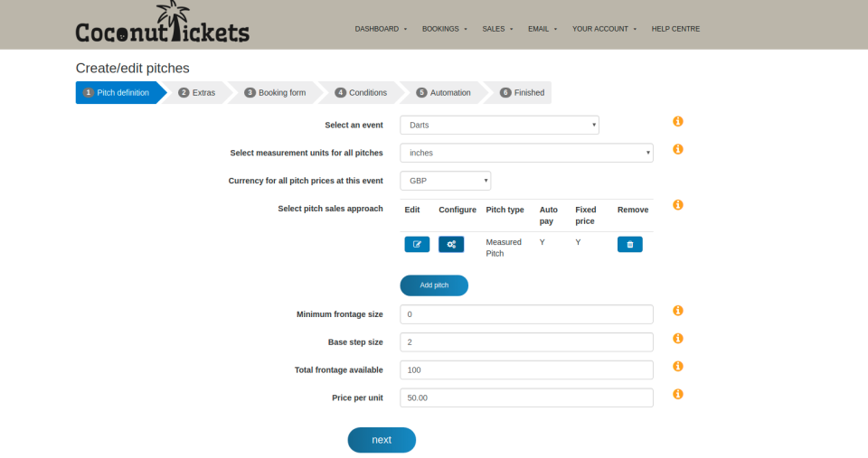
Task: Click the Configure column header
Action: click(458, 210)
